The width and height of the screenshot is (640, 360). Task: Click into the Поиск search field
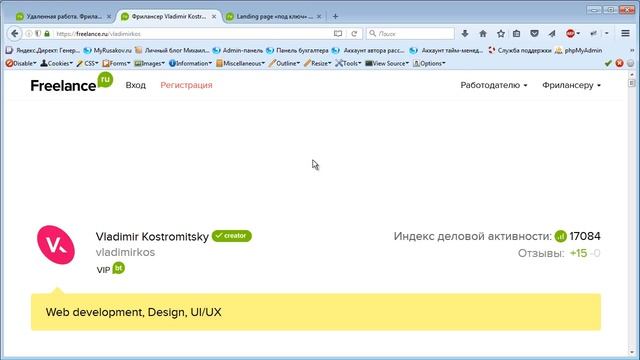[410, 33]
